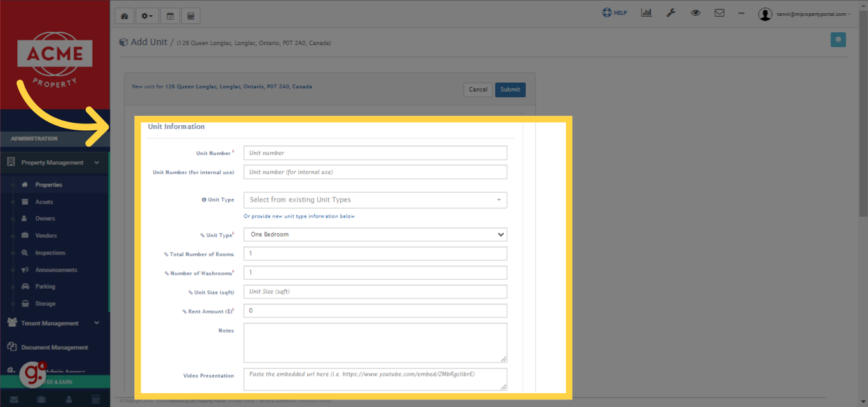Open the calendar icon in the top toolbar
This screenshot has height=407, width=868.
click(x=169, y=15)
